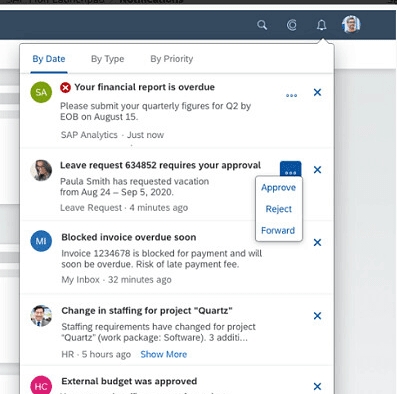
Task: Dismiss the leave request 634852 notification
Action: pos(317,170)
